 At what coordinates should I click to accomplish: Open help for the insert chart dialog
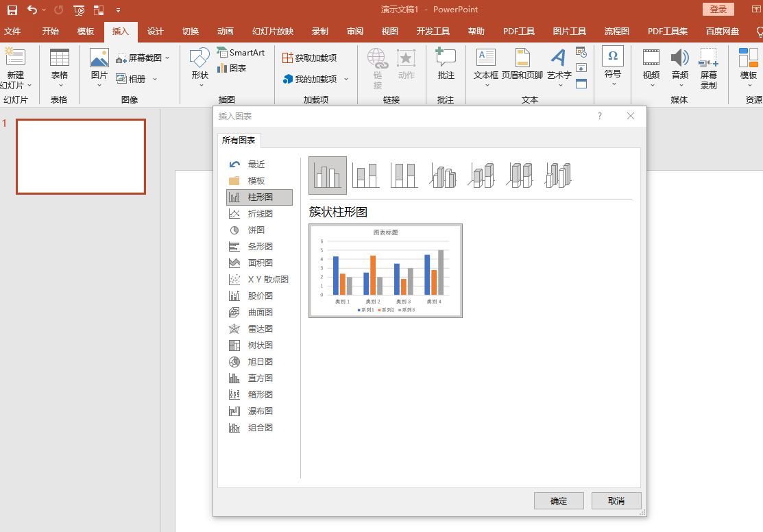click(x=599, y=116)
